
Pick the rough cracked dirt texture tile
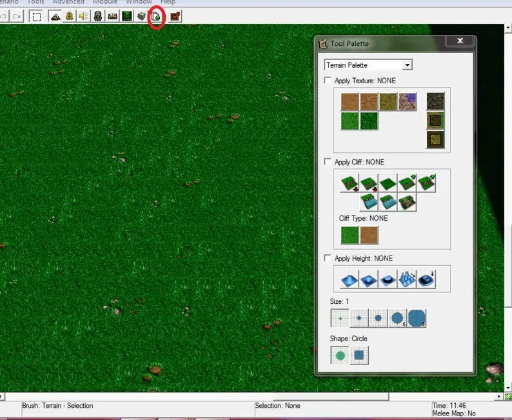click(x=369, y=101)
